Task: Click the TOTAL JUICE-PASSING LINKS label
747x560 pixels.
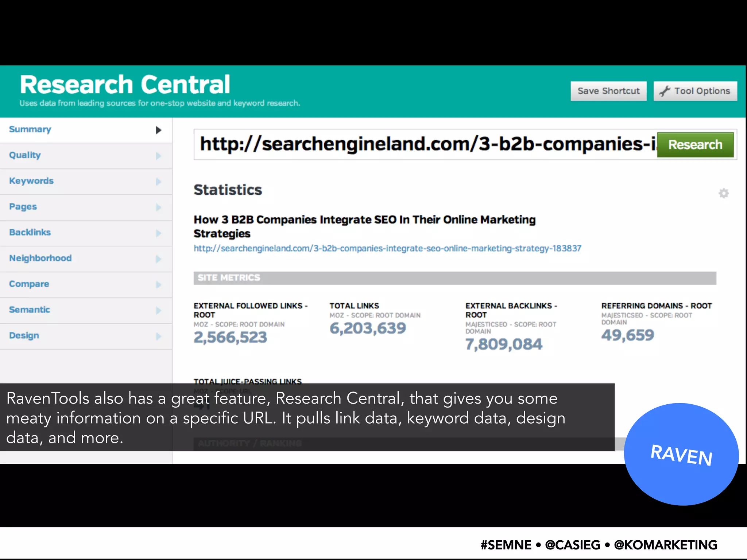Action: point(248,381)
